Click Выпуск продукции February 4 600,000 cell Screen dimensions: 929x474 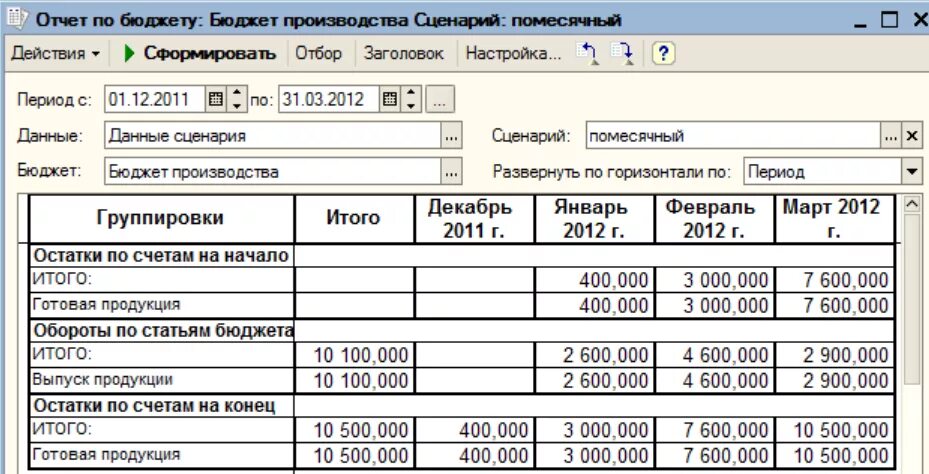click(714, 380)
